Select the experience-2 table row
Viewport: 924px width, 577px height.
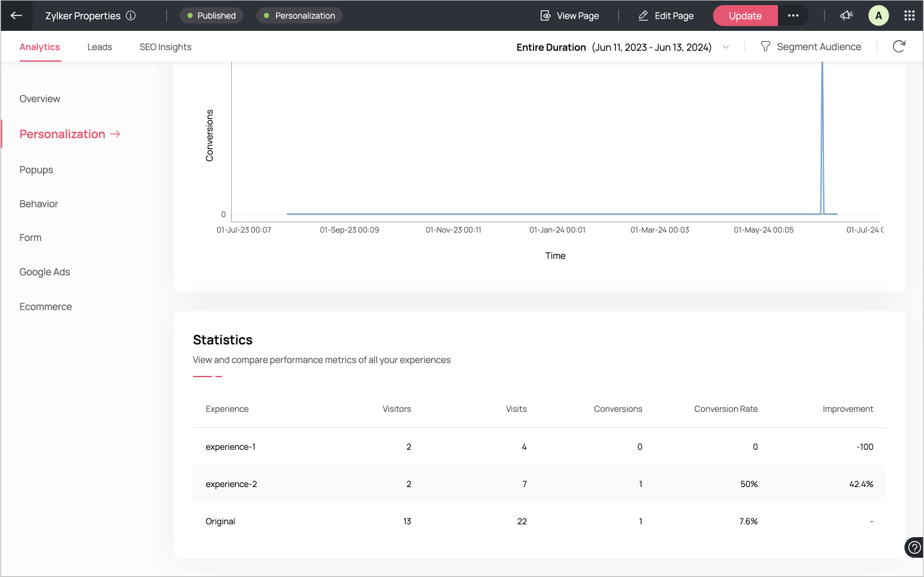[539, 484]
